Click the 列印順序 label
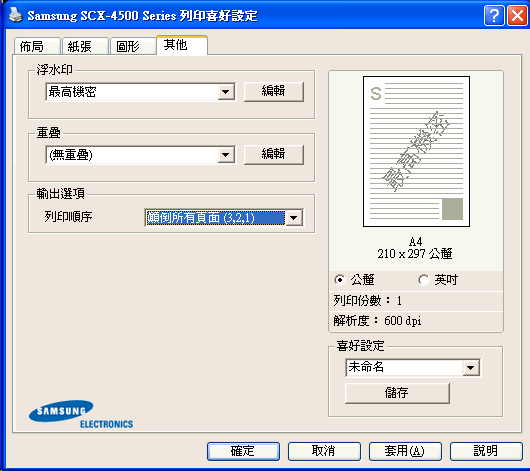 click(x=68, y=217)
